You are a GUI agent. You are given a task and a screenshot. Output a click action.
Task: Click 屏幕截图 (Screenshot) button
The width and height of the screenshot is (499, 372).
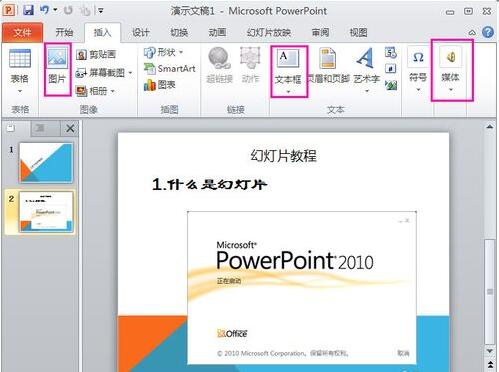100,73
